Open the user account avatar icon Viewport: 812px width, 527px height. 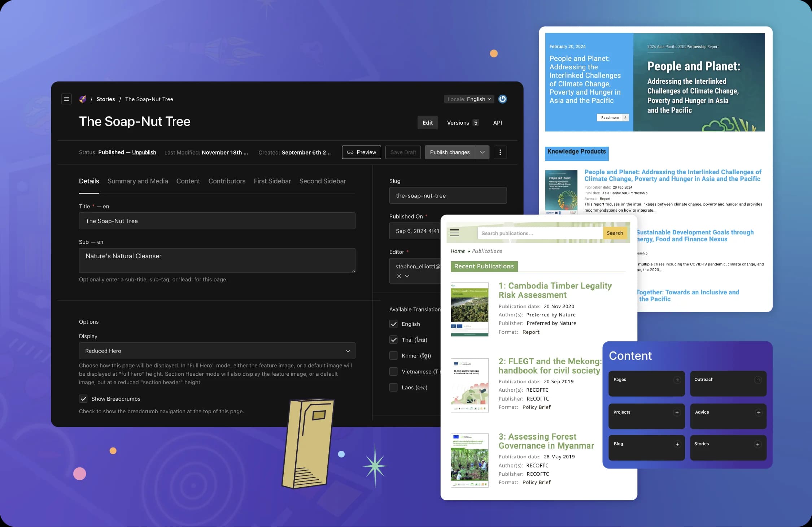[x=502, y=99]
